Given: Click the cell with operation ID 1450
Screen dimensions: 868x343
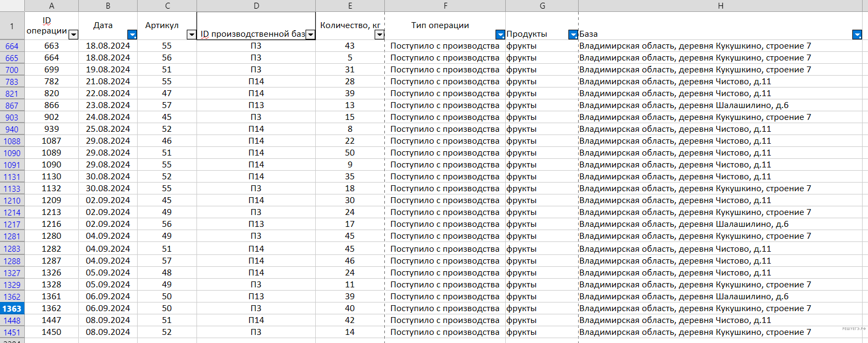Looking at the screenshot, I should click(52, 332).
